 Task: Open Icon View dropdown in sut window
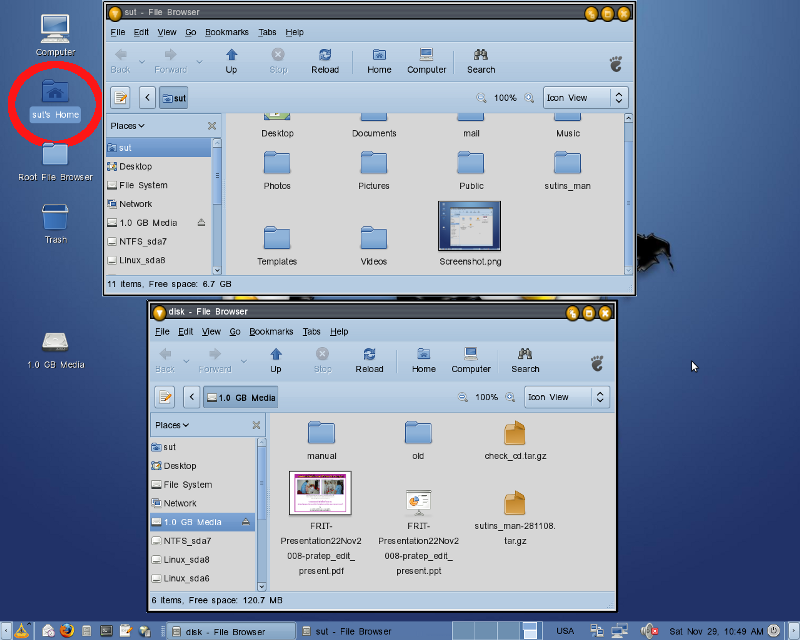coord(585,97)
